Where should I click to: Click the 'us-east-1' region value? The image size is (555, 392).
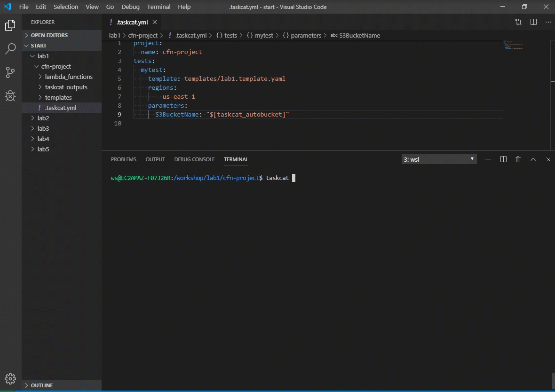coord(179,96)
